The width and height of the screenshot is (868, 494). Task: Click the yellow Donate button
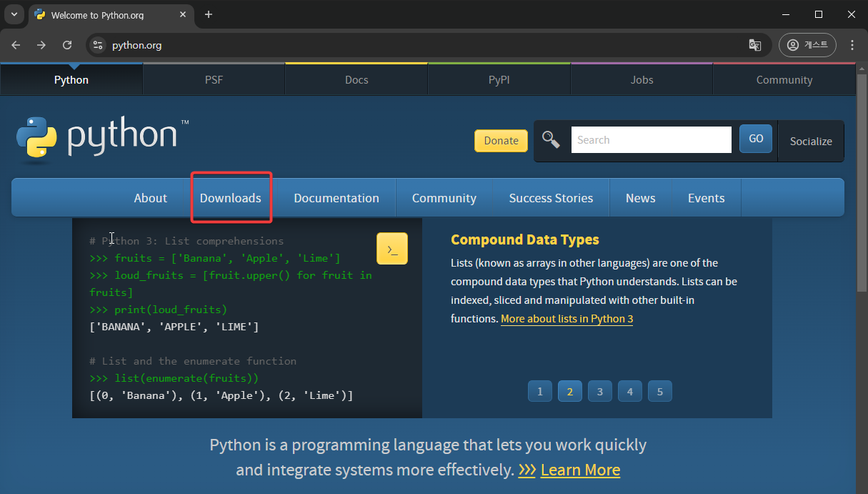pos(501,141)
